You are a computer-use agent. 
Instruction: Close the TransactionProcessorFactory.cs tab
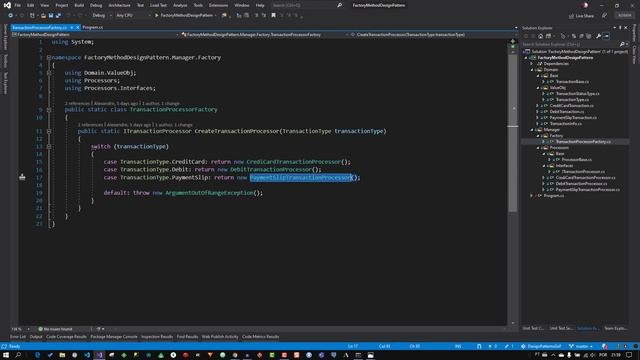click(x=78, y=27)
